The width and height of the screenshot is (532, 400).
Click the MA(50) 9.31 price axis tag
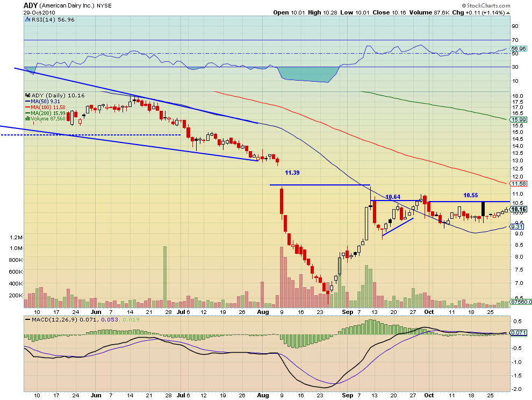[517, 226]
